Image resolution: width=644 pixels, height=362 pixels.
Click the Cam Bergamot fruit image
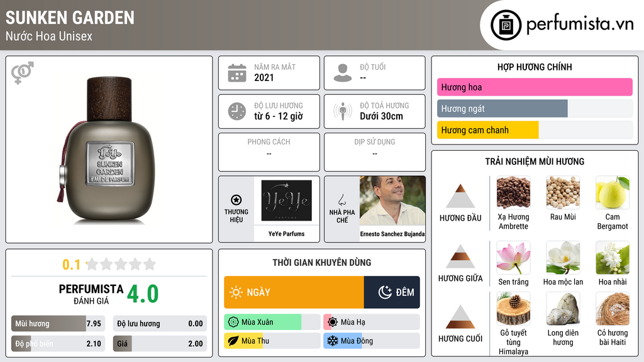(613, 192)
